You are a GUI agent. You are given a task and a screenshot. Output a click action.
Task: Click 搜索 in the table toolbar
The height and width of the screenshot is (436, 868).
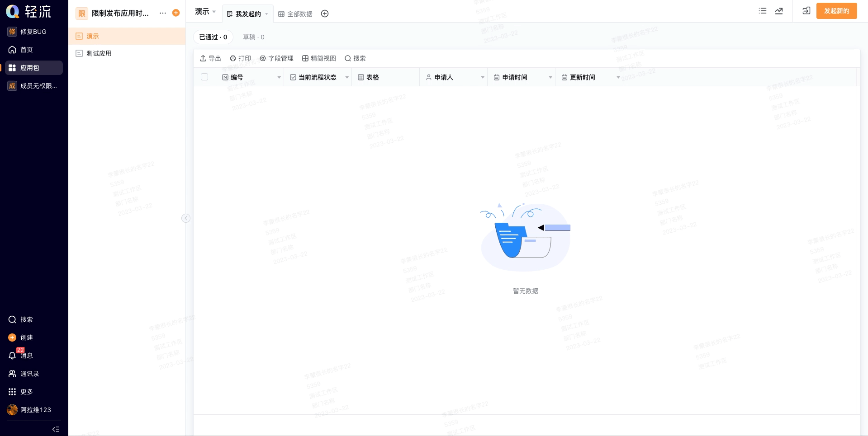(355, 58)
